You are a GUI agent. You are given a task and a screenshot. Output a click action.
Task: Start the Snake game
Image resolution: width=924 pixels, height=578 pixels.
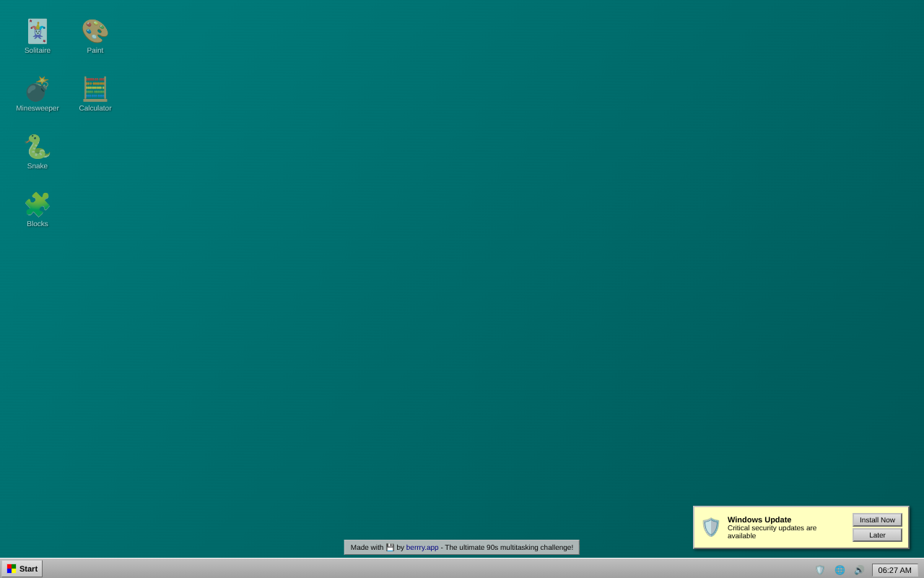37,147
